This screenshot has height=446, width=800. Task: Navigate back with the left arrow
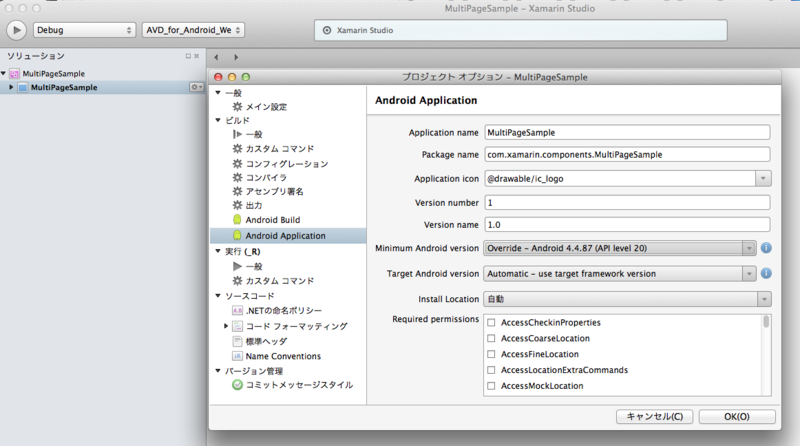[216, 57]
